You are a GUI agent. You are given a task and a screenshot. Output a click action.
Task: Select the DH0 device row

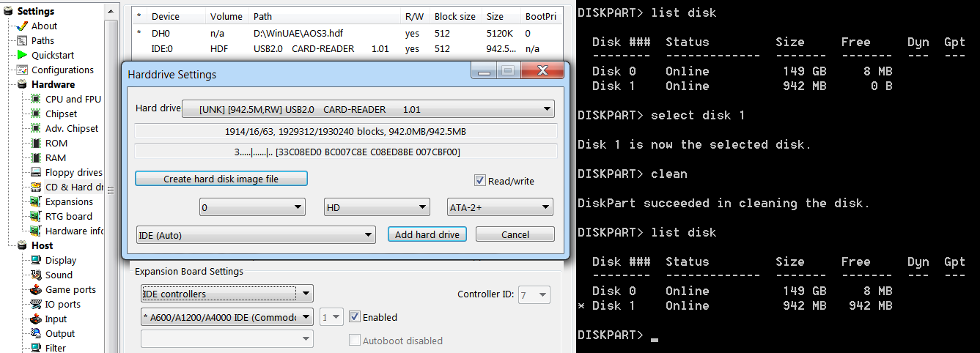point(347,33)
